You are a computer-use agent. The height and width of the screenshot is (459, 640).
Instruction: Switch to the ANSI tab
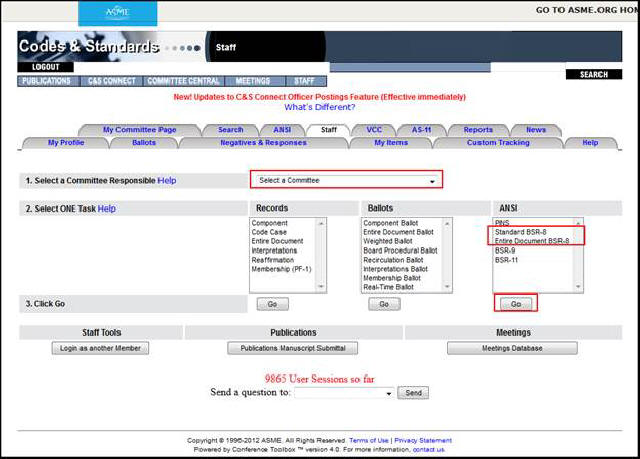[x=282, y=130]
